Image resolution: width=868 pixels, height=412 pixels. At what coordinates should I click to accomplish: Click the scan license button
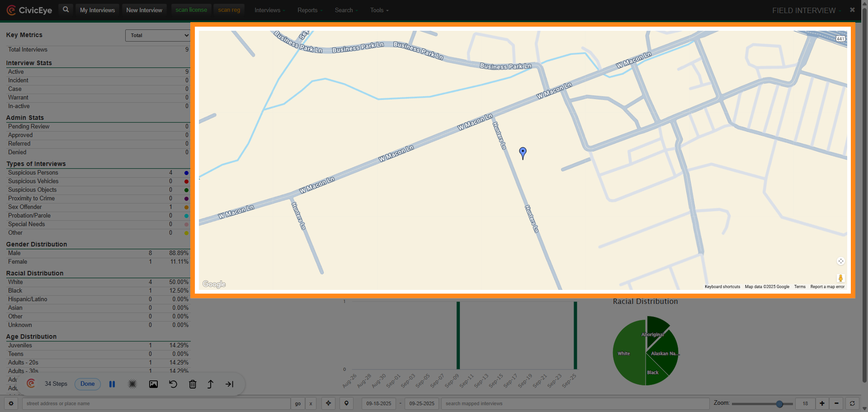point(191,9)
